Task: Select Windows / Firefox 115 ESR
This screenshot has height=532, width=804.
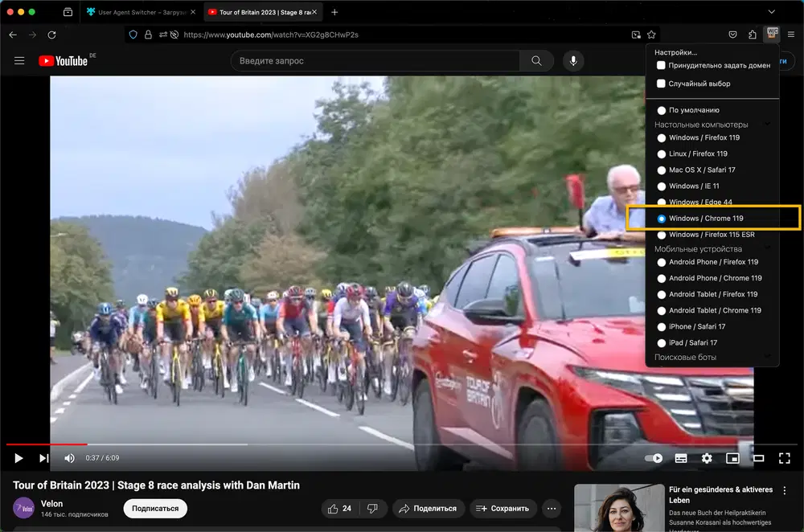Action: tap(662, 235)
